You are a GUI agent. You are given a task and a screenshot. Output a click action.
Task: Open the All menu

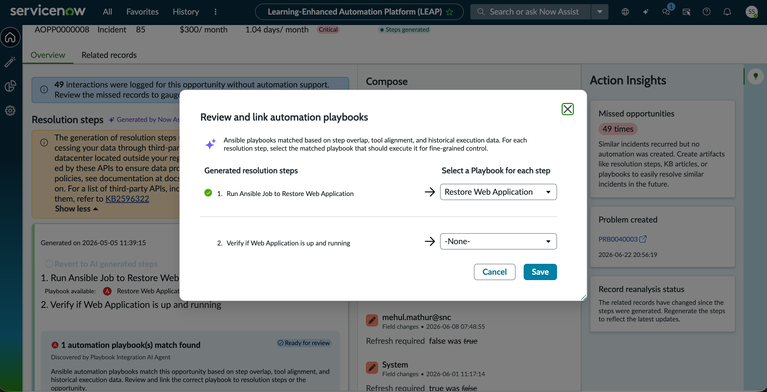click(108, 12)
